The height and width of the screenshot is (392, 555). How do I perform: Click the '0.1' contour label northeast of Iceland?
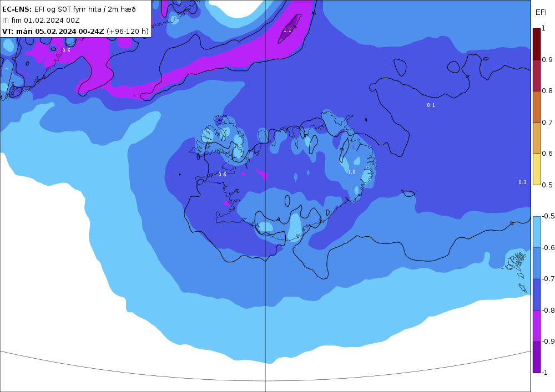431,105
